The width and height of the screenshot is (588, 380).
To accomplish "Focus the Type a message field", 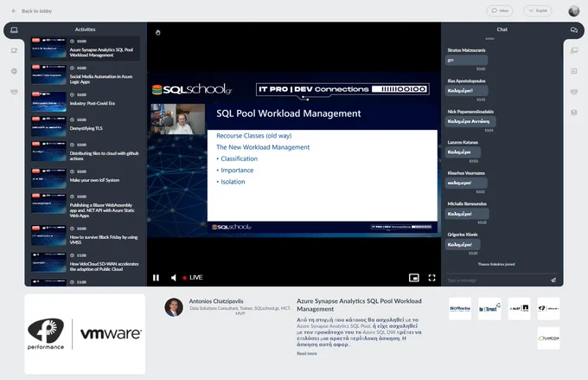I will (x=495, y=280).
